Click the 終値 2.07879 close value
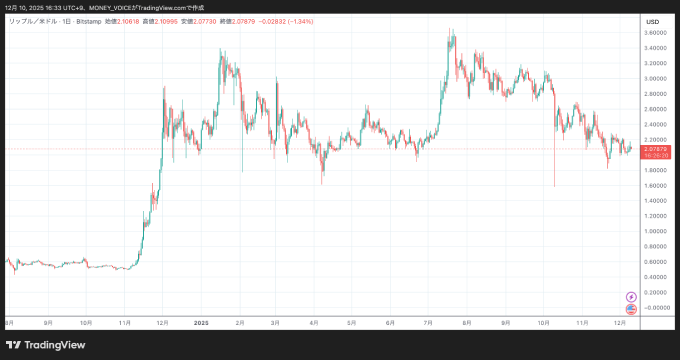The width and height of the screenshot is (680, 360). pyautogui.click(x=237, y=22)
